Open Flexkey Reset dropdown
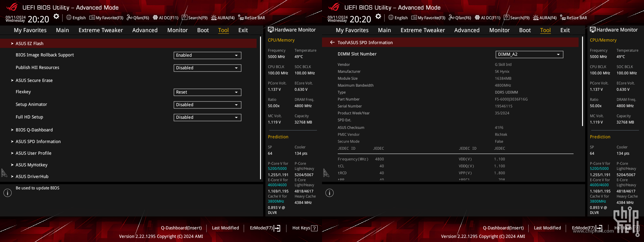This screenshot has width=644, height=242. click(208, 92)
